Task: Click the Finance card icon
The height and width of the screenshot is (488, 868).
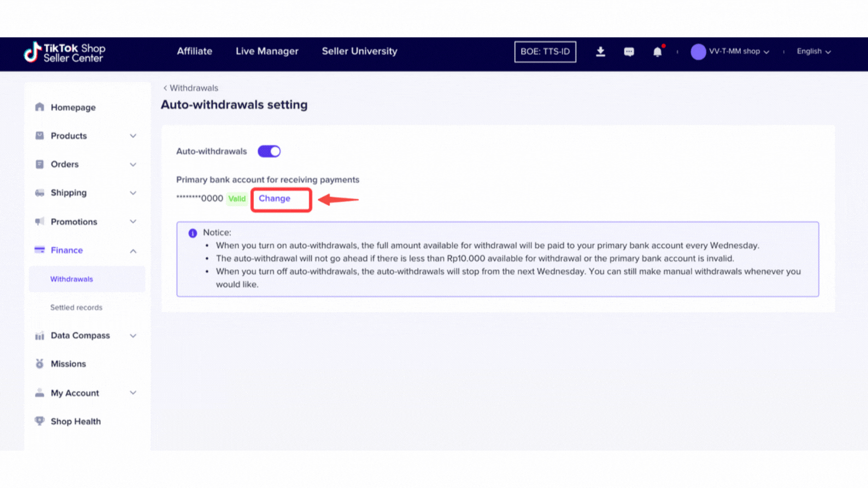Action: tap(40, 250)
